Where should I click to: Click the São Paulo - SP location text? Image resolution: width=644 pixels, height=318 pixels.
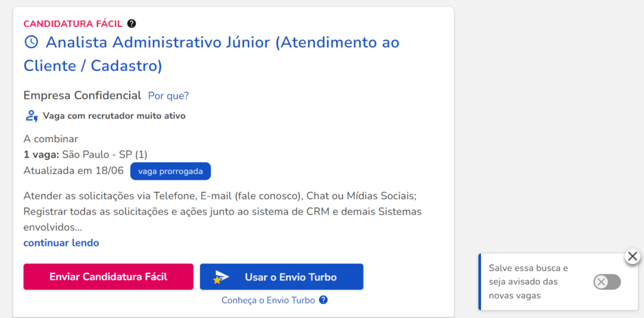[105, 155]
